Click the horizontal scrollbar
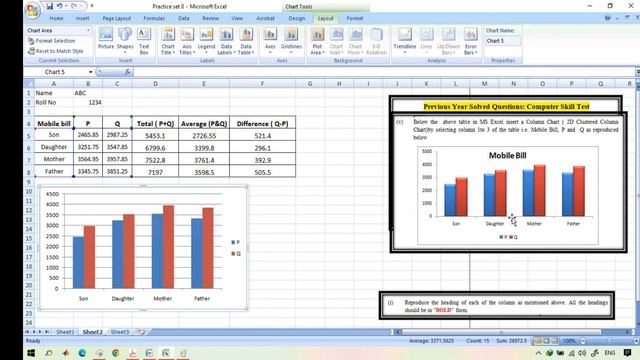 (501, 332)
